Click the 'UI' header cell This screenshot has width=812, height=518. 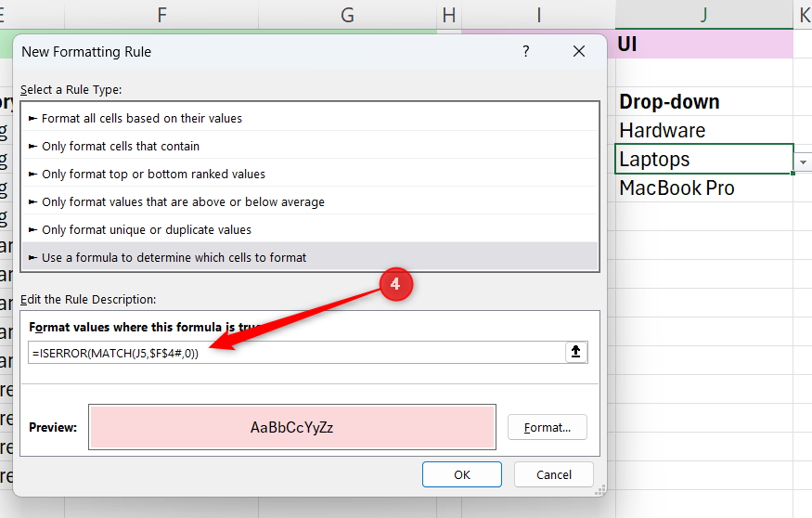tap(704, 44)
